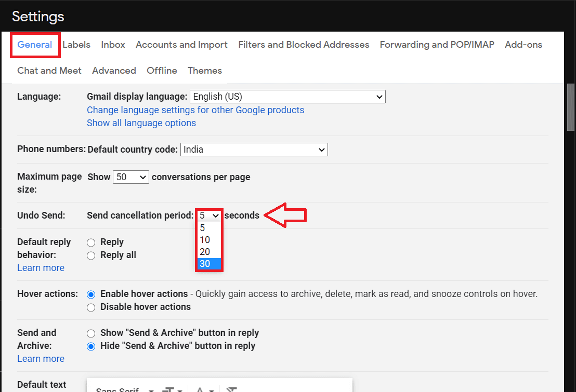576x392 pixels.
Task: Open Learn more under Send and Archive
Action: pos(41,359)
